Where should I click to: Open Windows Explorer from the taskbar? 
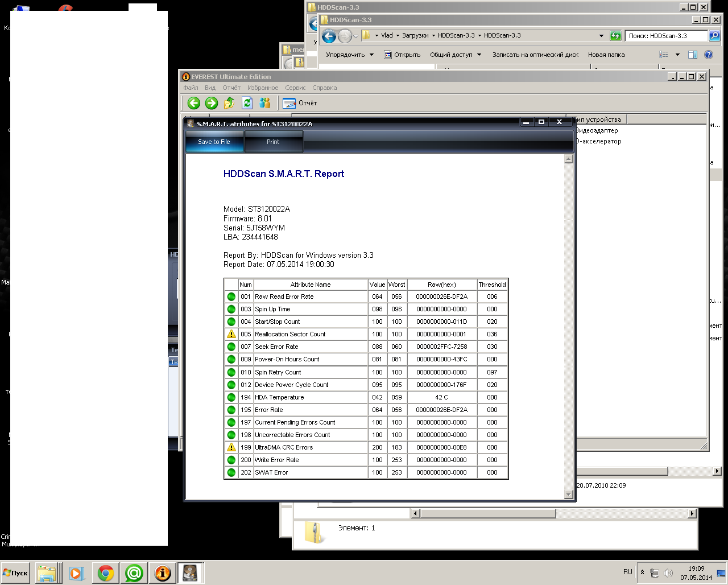46,573
